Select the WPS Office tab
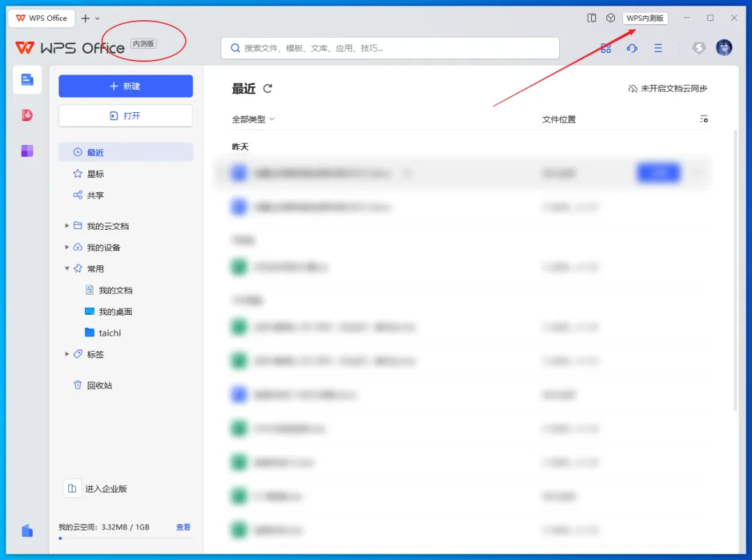This screenshot has width=752, height=560. pyautogui.click(x=42, y=18)
